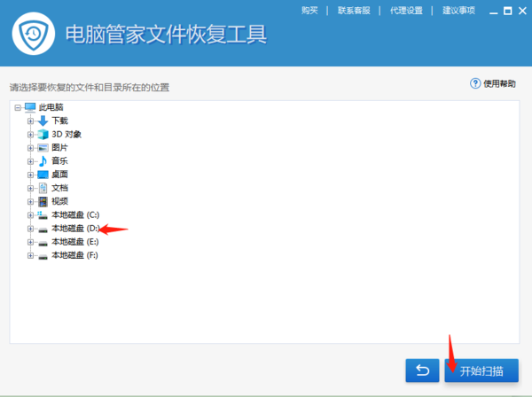Select the 音乐 music note icon
The height and width of the screenshot is (397, 532).
43,160
